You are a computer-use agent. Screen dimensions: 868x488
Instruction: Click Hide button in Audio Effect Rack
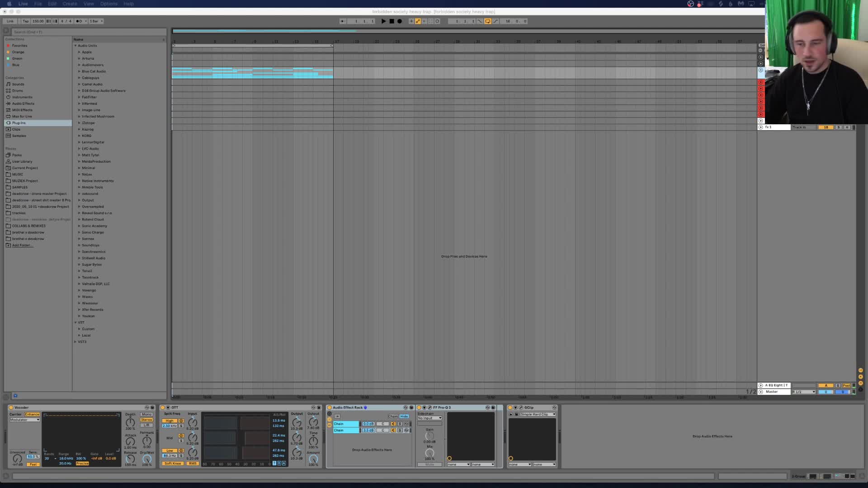(x=404, y=417)
